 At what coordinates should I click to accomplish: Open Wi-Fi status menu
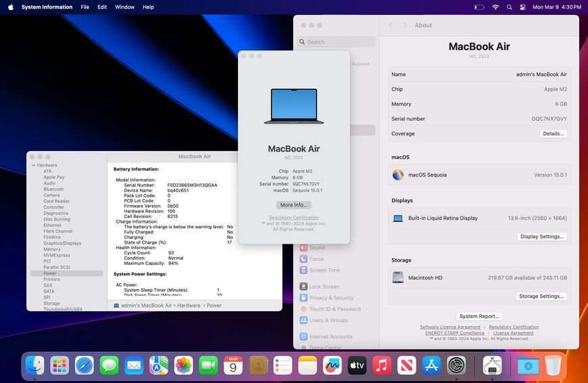tap(495, 7)
